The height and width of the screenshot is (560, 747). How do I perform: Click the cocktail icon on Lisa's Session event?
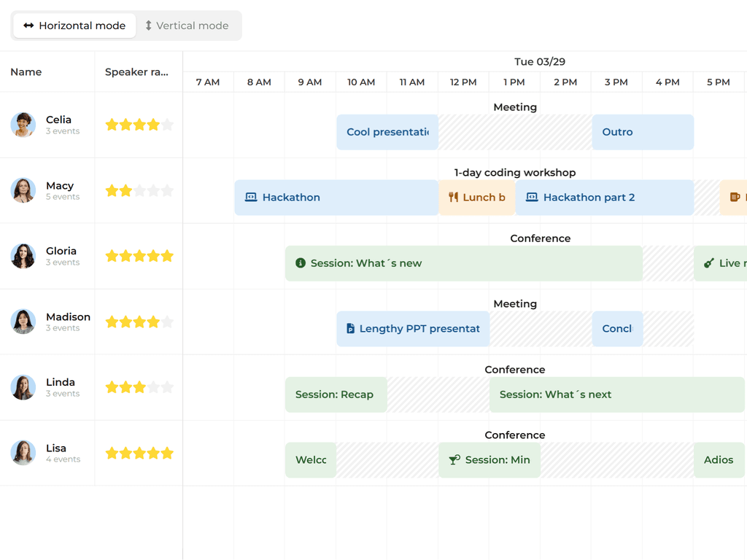point(452,460)
